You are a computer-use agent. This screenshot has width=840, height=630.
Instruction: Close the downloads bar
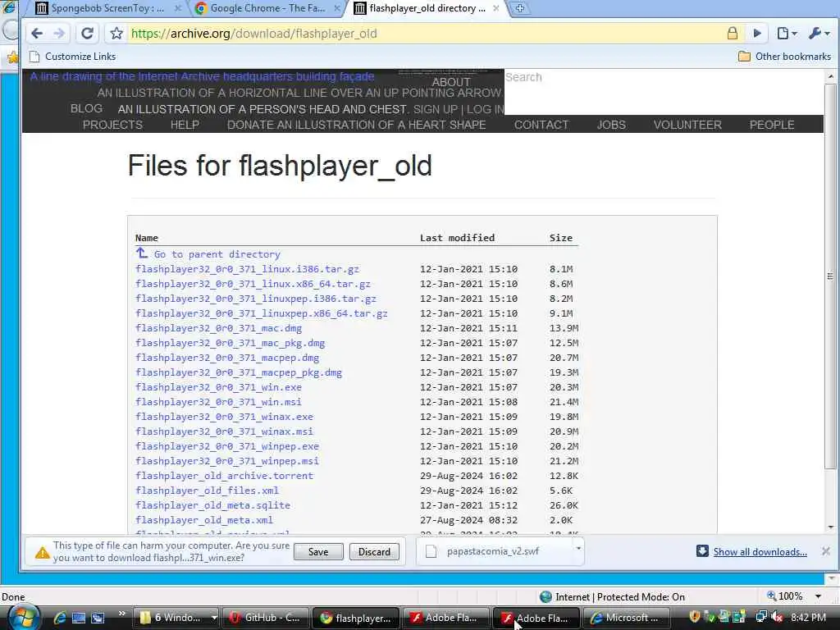pyautogui.click(x=825, y=551)
